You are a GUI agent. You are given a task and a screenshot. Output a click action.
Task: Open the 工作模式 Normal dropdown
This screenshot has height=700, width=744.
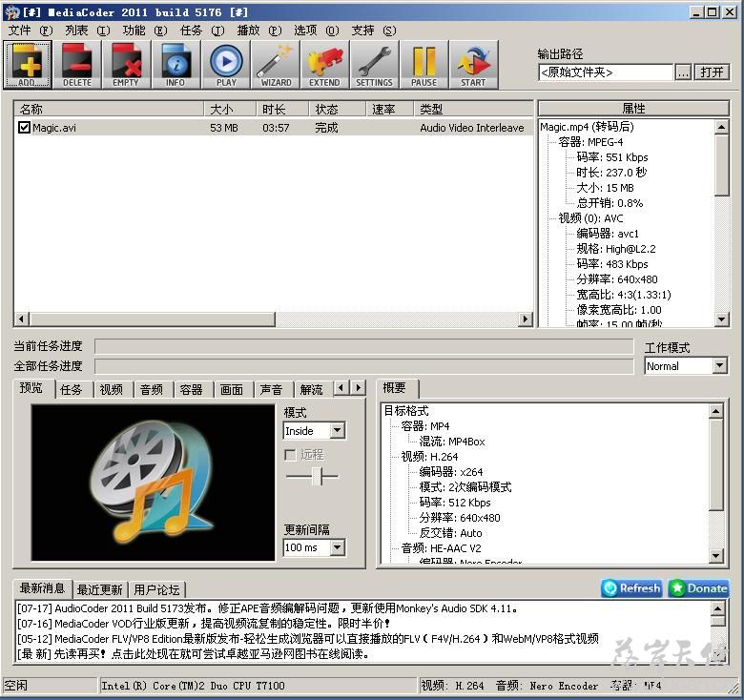pos(686,366)
